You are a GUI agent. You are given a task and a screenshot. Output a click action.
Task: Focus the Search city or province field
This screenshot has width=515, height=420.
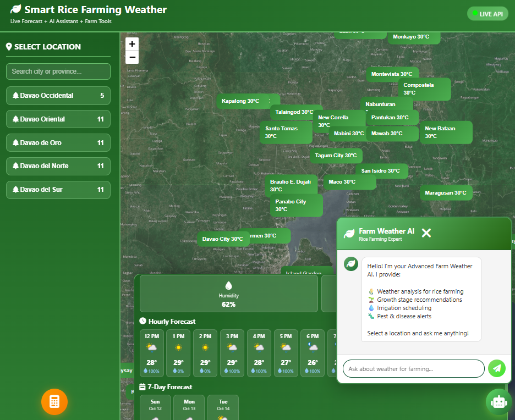[58, 71]
